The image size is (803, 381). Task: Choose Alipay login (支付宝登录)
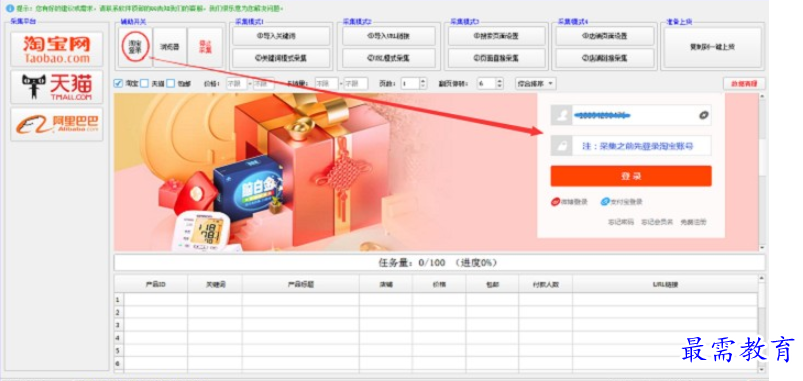[622, 202]
